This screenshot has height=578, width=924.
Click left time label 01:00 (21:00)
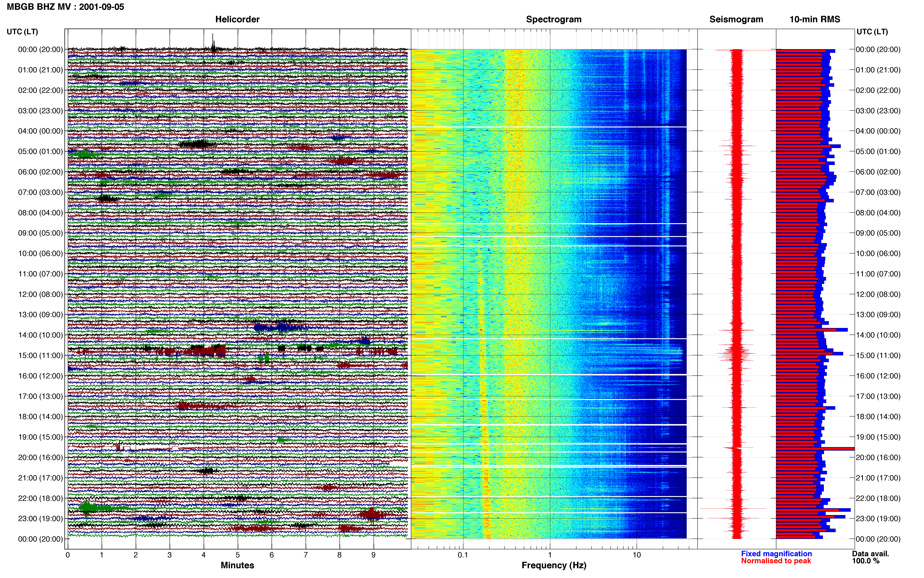(41, 70)
